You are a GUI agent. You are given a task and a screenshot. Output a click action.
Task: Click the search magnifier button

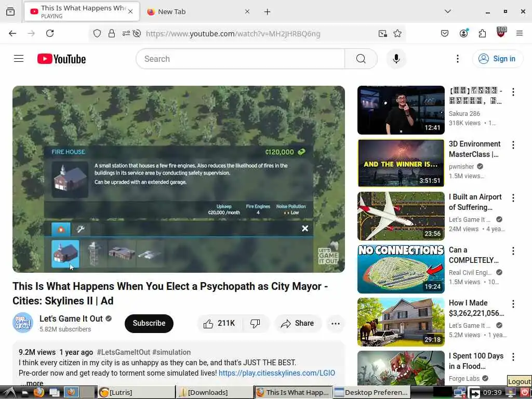[361, 59]
